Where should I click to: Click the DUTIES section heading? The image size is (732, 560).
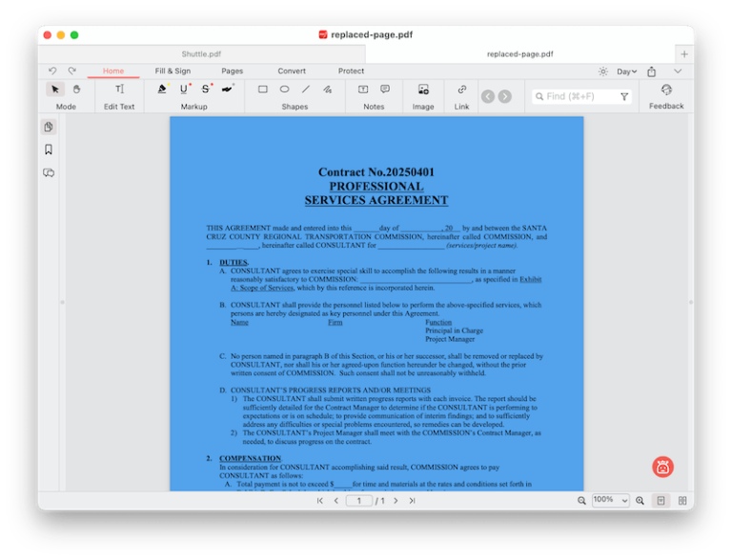pos(234,262)
